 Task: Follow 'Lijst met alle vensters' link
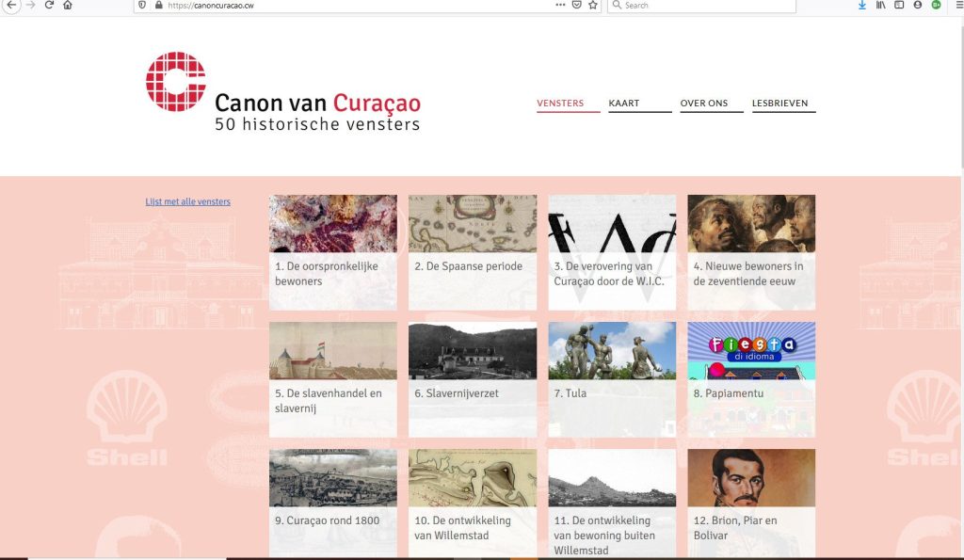tap(187, 201)
